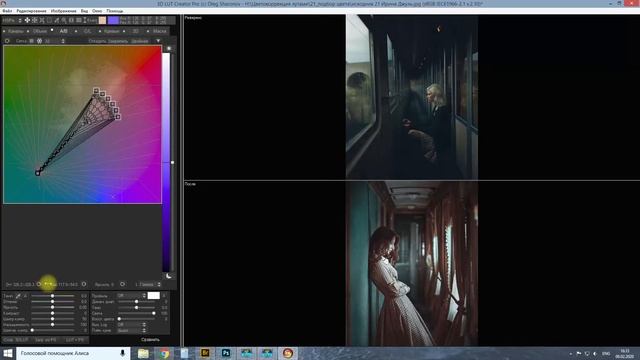The image size is (640, 360).
Task: Switch to the C/L tab
Action: click(x=87, y=31)
